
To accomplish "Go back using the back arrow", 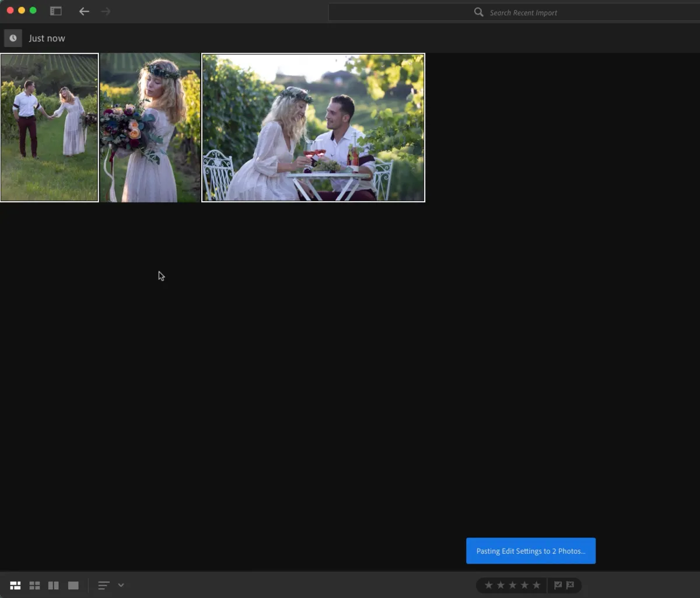I will [84, 11].
